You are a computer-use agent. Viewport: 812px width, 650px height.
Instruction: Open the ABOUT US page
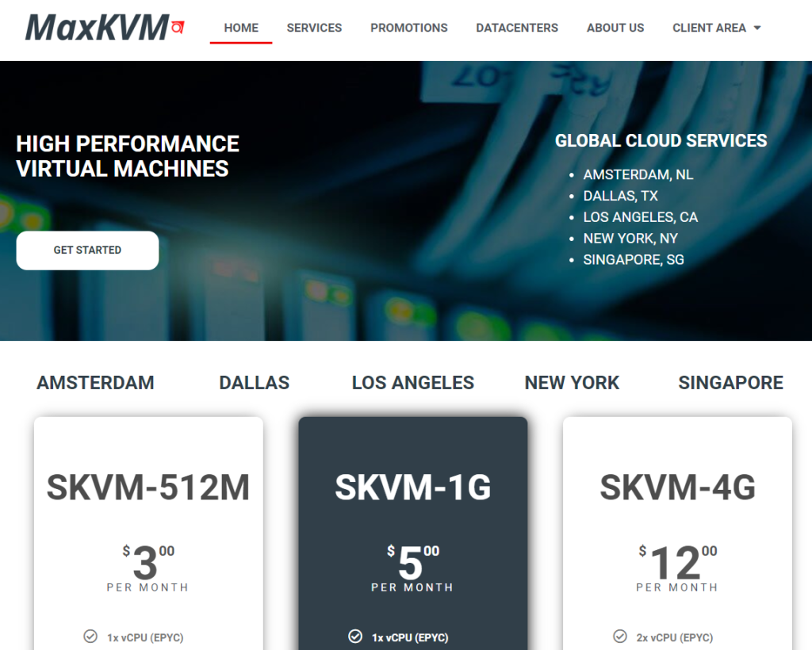pyautogui.click(x=615, y=28)
